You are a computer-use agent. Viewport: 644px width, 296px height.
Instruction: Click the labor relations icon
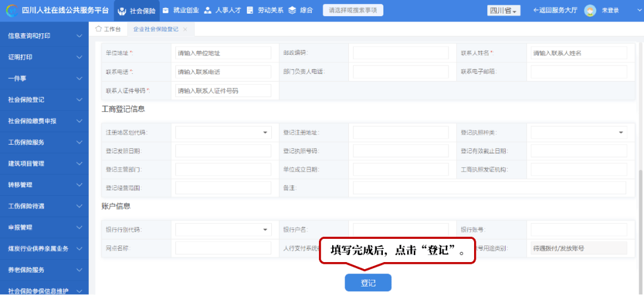click(x=249, y=11)
